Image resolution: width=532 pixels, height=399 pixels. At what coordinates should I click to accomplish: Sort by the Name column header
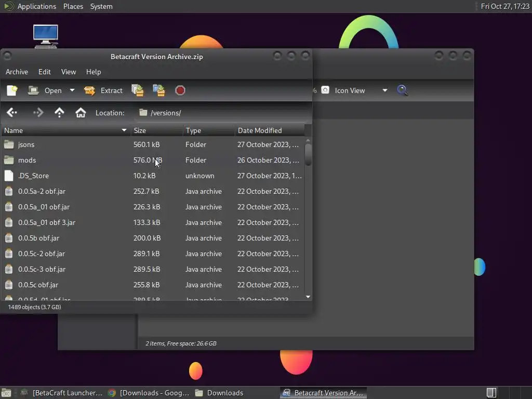pos(65,130)
